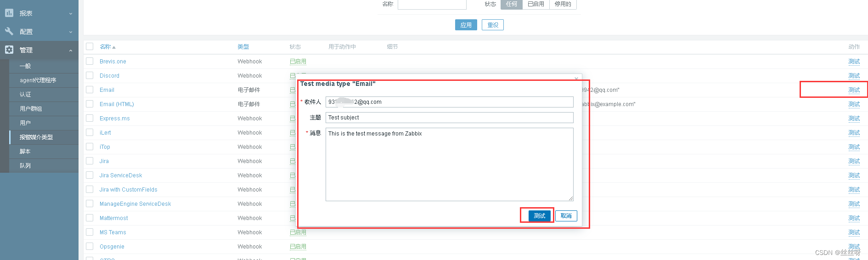Open the Email (HTML) media type
This screenshot has width=868, height=260.
117,104
